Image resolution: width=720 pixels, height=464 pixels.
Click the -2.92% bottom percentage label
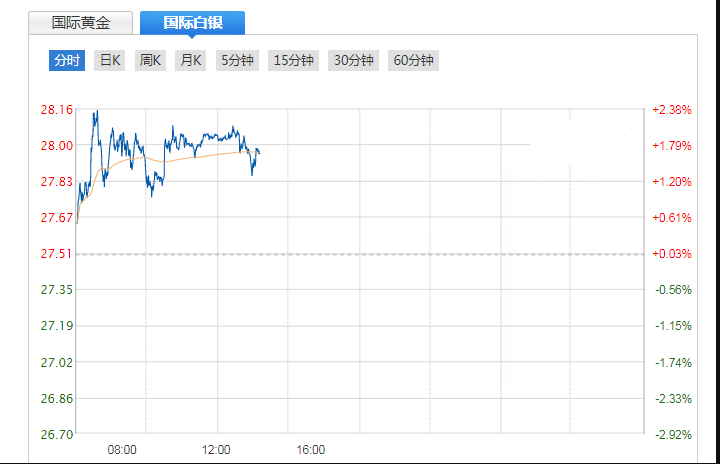coord(672,435)
